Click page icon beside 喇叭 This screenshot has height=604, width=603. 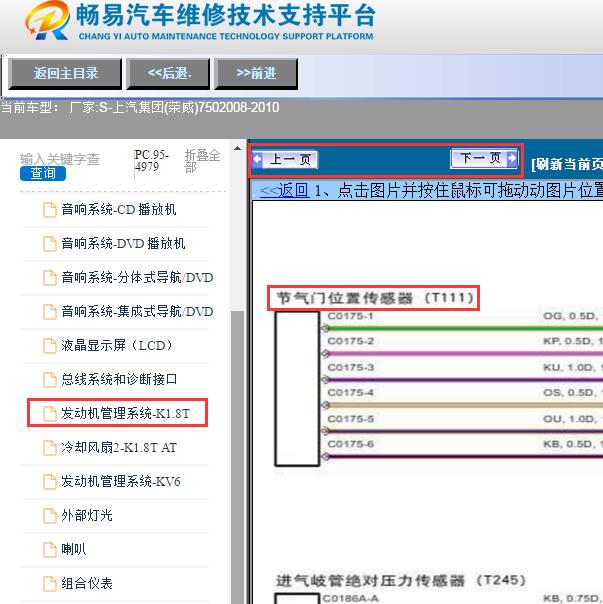click(50, 549)
